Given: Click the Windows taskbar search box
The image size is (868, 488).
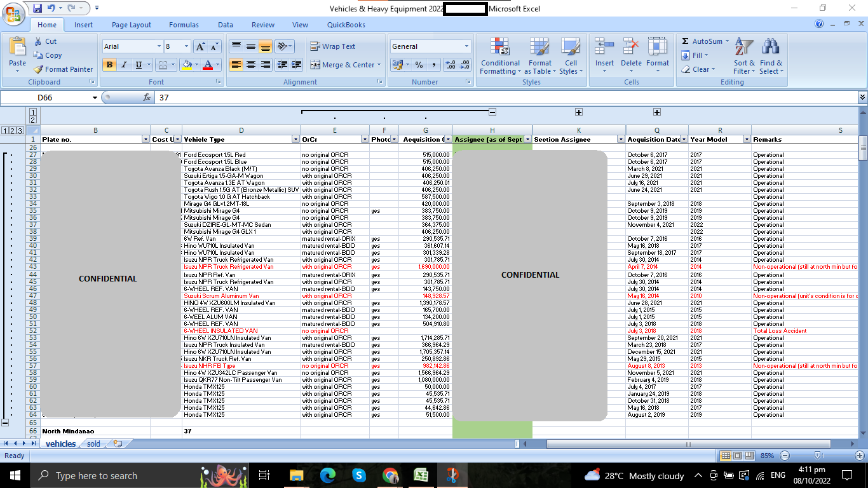Looking at the screenshot, I should (113, 475).
